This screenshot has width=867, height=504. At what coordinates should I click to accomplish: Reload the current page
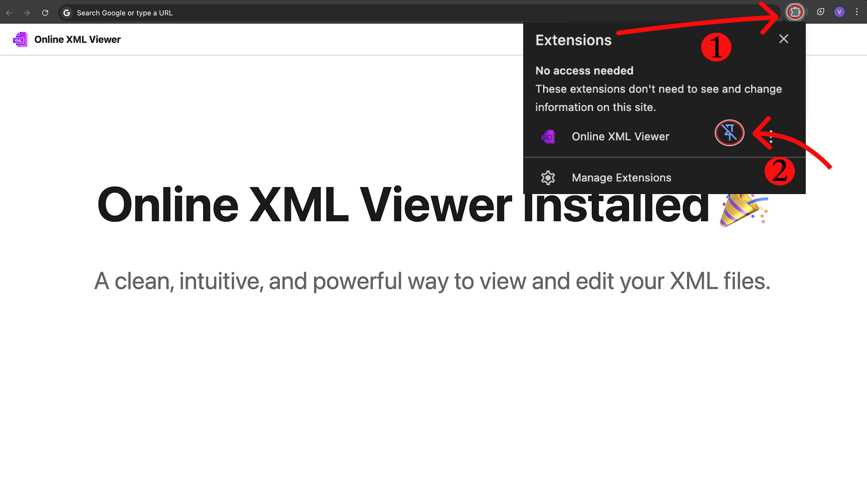(x=45, y=13)
